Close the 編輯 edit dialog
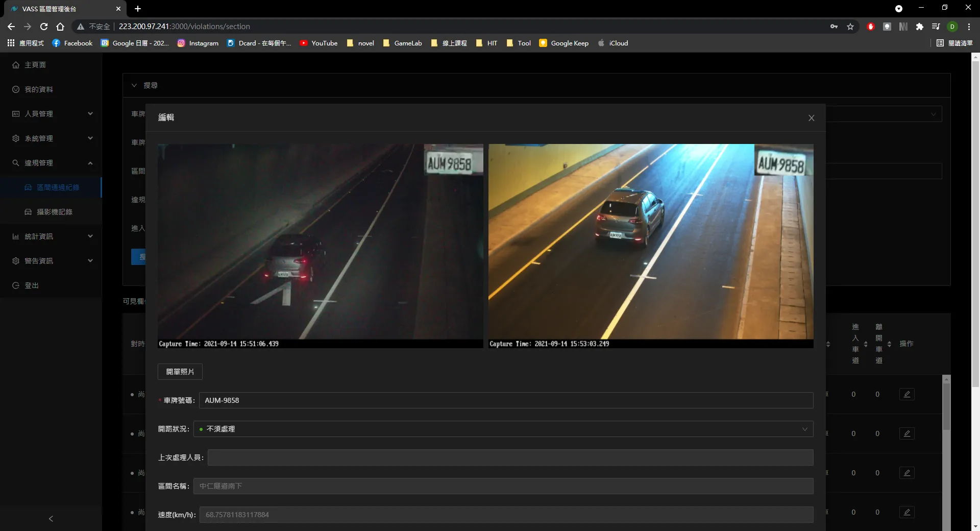The height and width of the screenshot is (531, 980). (811, 118)
